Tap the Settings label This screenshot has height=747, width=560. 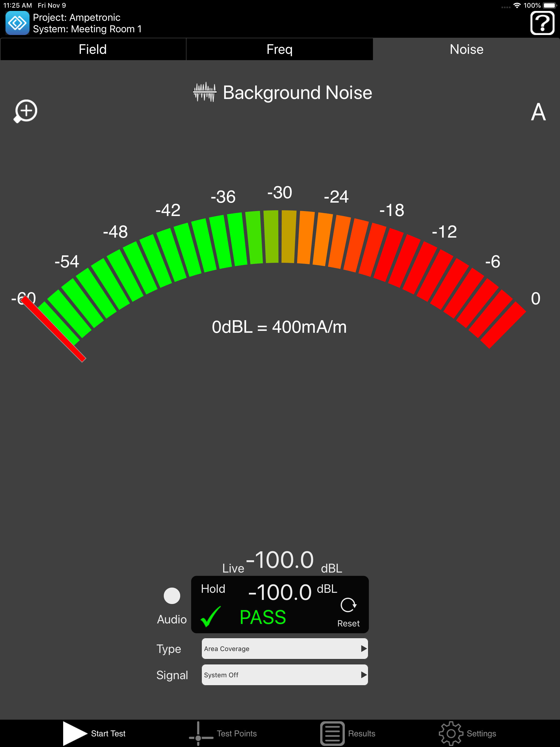point(481,734)
